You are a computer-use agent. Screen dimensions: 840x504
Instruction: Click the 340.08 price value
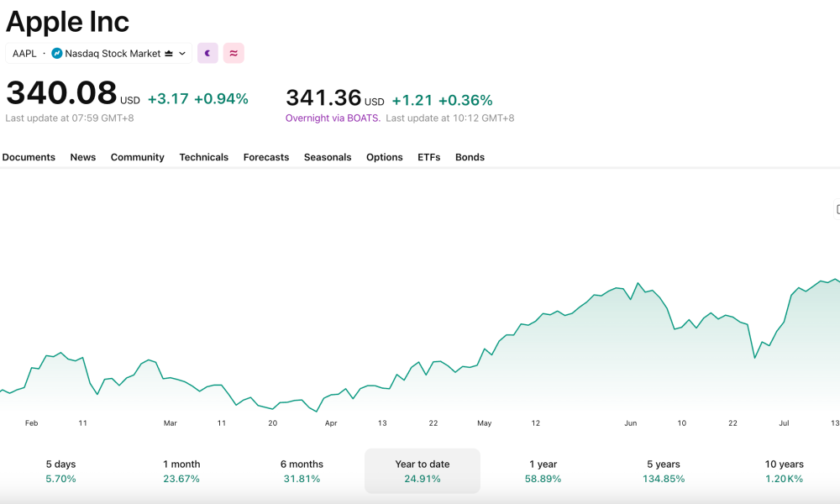[x=61, y=92]
